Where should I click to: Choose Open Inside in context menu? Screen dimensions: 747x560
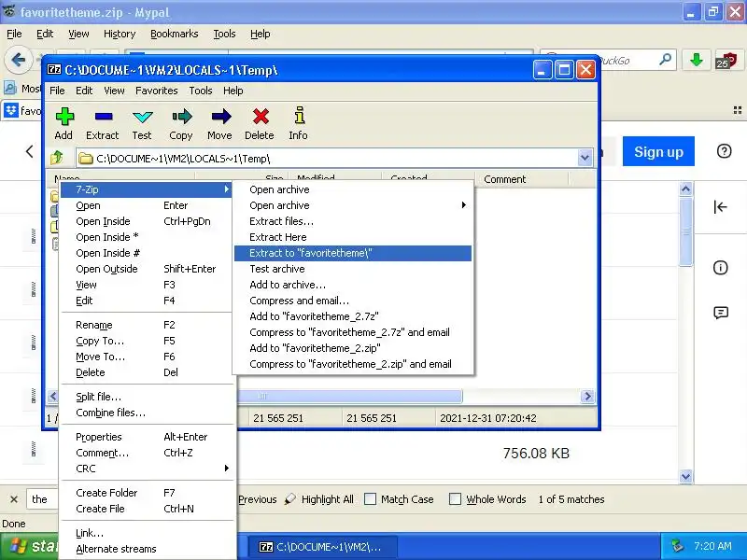click(x=147, y=221)
